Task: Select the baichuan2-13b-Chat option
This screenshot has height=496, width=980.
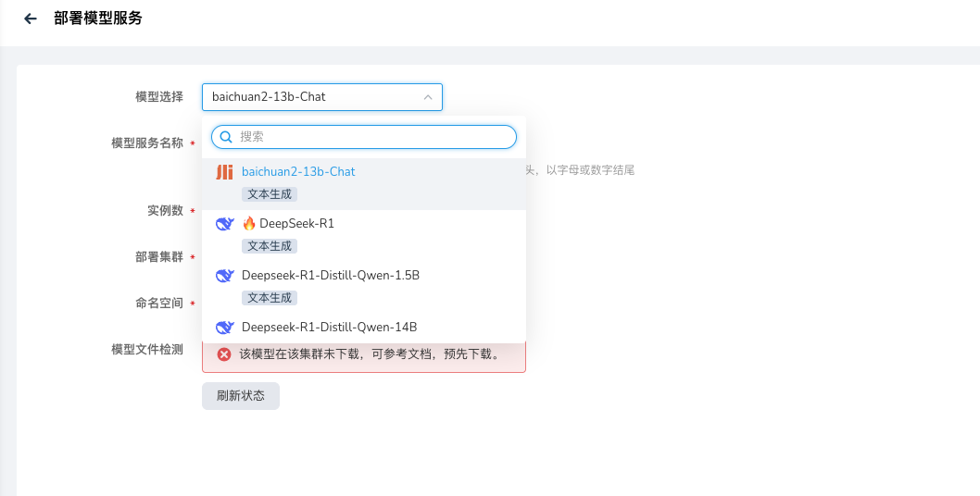Action: [x=298, y=172]
